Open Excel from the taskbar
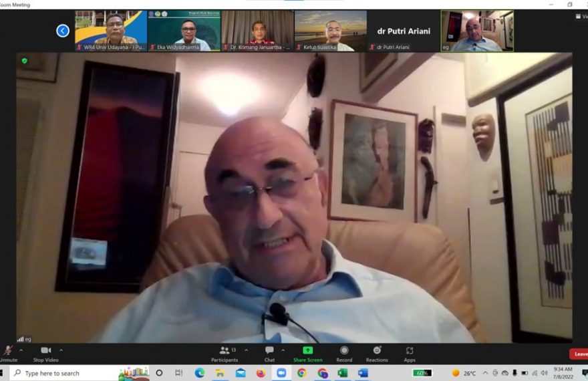The image size is (588, 381). pos(342,373)
